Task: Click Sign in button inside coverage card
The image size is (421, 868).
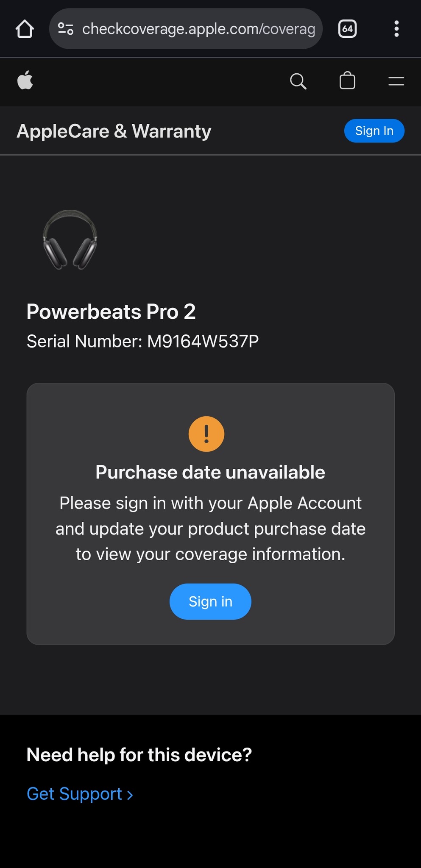Action: (x=210, y=601)
